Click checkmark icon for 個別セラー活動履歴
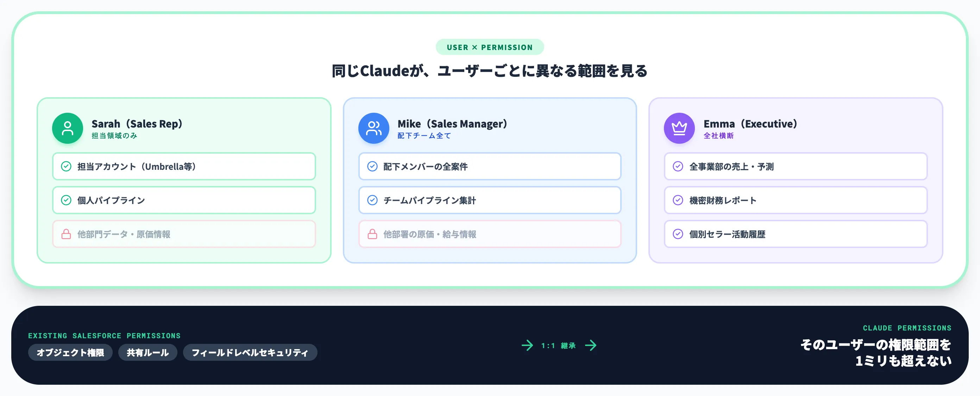The width and height of the screenshot is (980, 396). [678, 234]
